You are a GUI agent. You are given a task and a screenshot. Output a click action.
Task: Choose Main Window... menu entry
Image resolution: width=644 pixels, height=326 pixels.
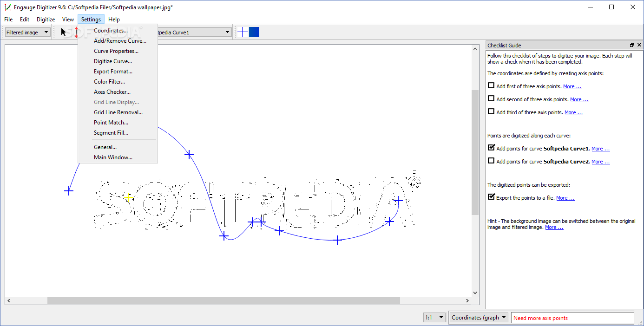pos(118,157)
